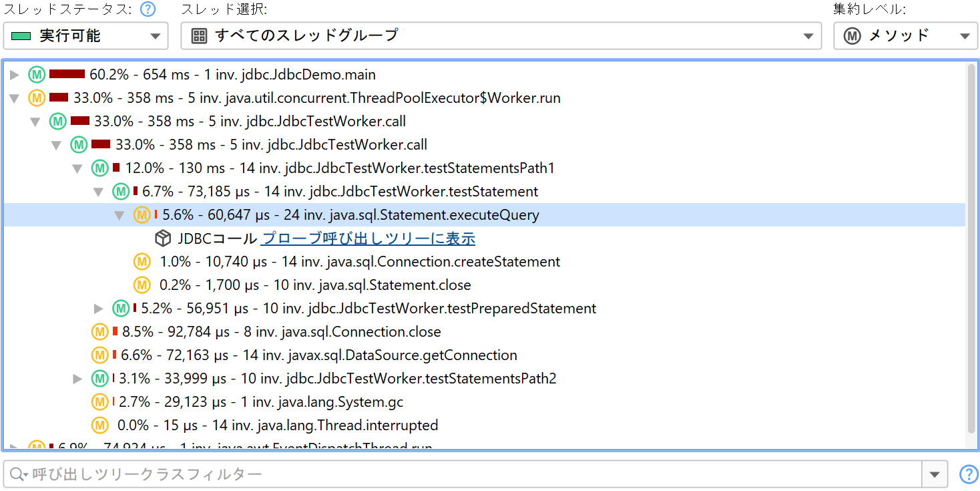This screenshot has height=491, width=980.
Task: Expand the jdbc.JdbcDemo.main node
Action: [x=15, y=75]
